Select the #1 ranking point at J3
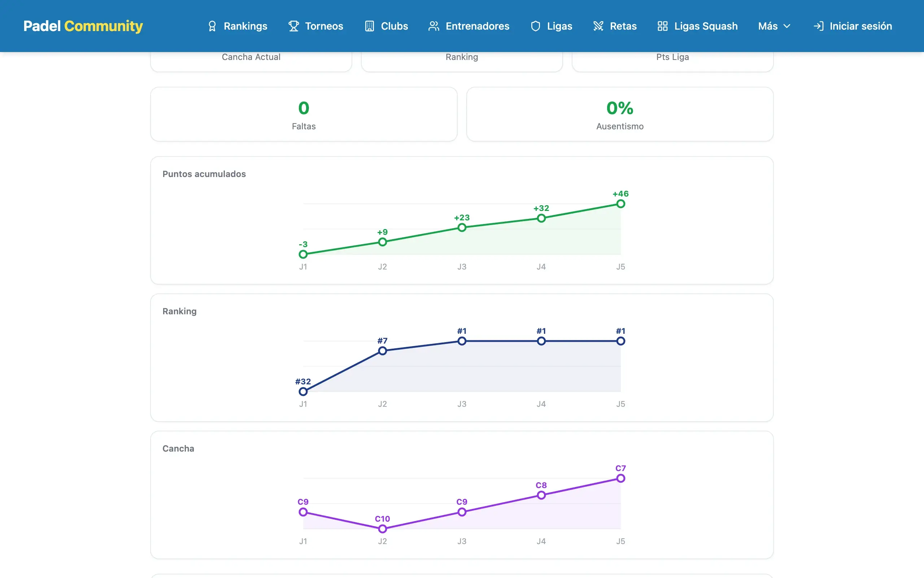 click(x=462, y=341)
